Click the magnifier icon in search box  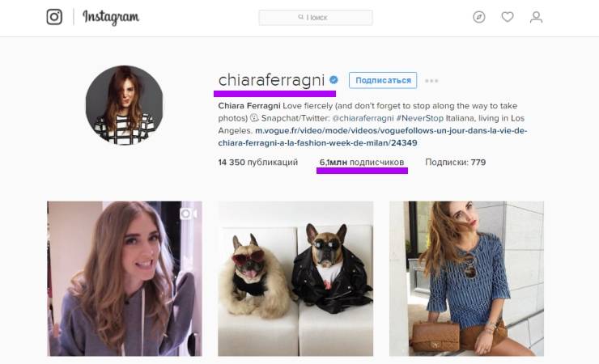[x=300, y=17]
